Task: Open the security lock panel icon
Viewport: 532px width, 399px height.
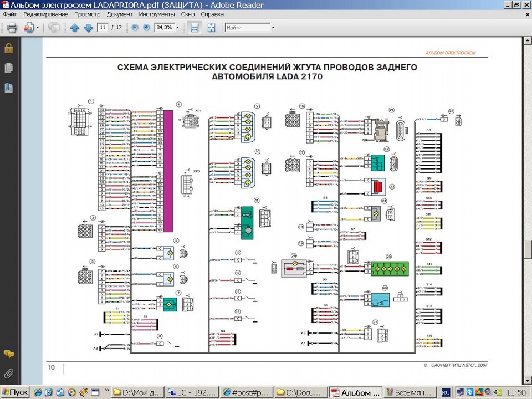Action: click(9, 49)
